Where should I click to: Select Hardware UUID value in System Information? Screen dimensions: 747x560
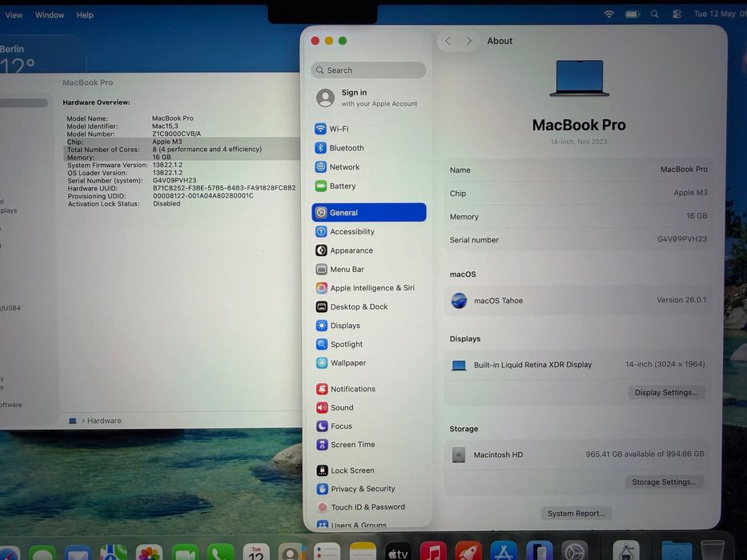click(x=224, y=188)
